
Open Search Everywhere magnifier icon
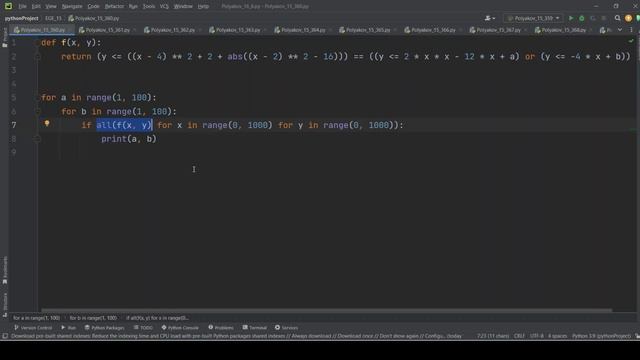pyautogui.click(x=617, y=18)
